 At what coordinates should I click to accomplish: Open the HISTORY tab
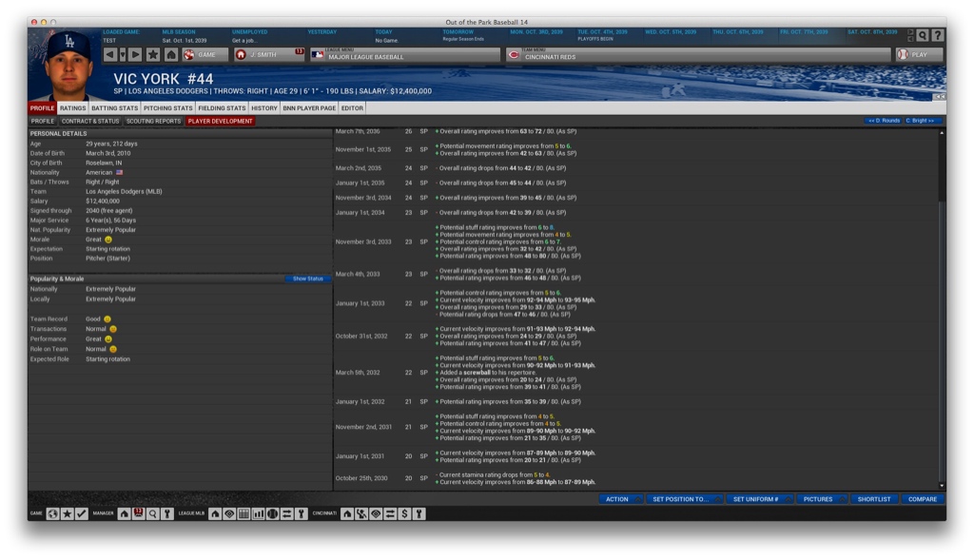pyautogui.click(x=264, y=108)
